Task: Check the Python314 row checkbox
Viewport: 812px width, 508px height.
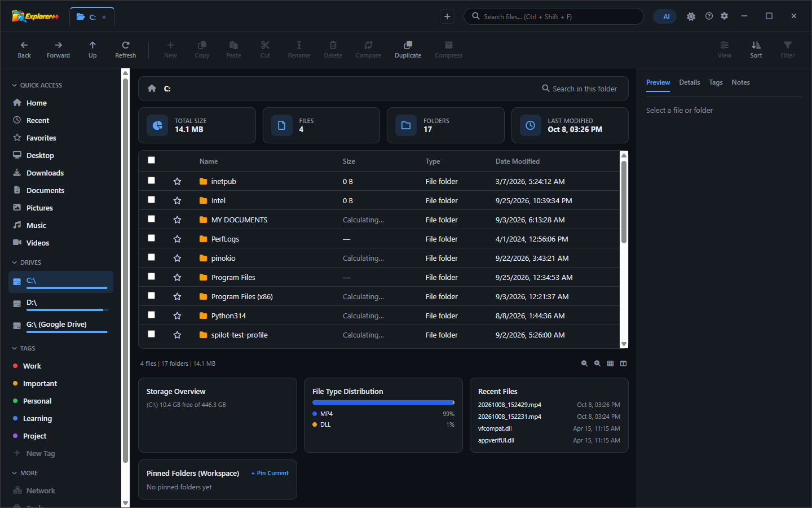Action: (151, 315)
